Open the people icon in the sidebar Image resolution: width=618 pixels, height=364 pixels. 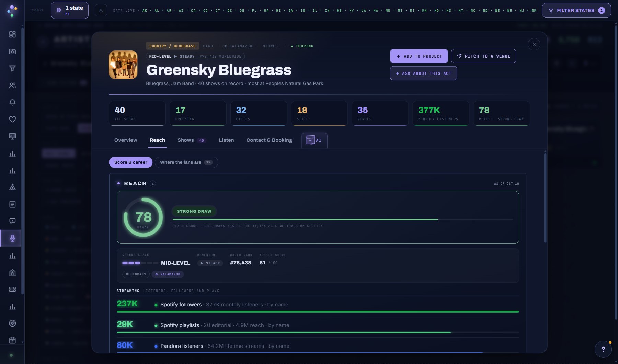pos(12,86)
